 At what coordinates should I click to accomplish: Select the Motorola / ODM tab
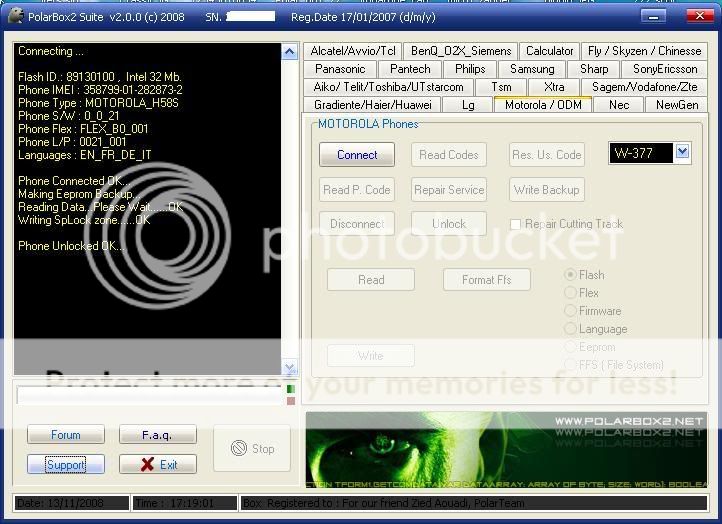543,104
